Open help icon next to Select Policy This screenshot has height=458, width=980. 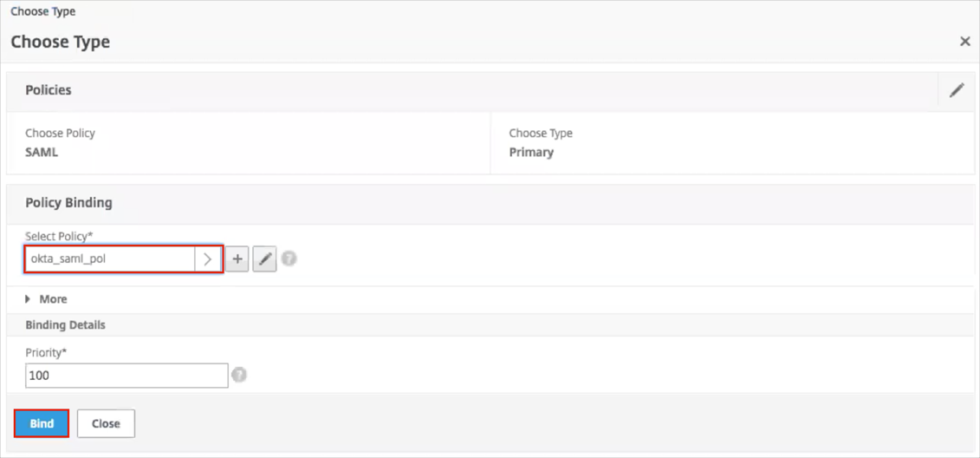289,258
